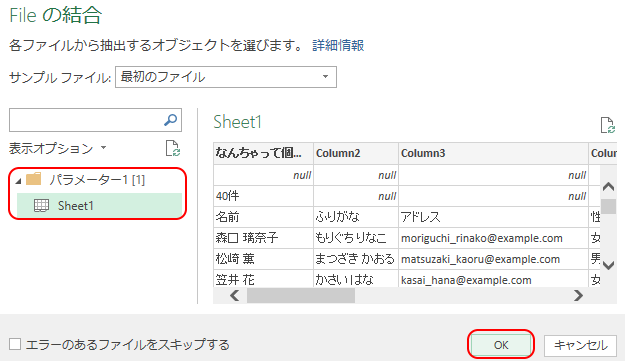Click the 森口 瑞奈子 cell

[263, 238]
